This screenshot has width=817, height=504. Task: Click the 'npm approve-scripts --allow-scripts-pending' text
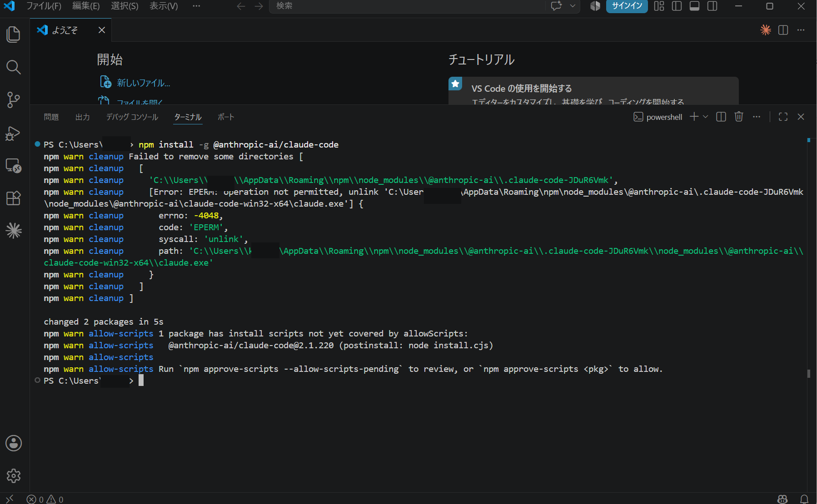pos(291,369)
